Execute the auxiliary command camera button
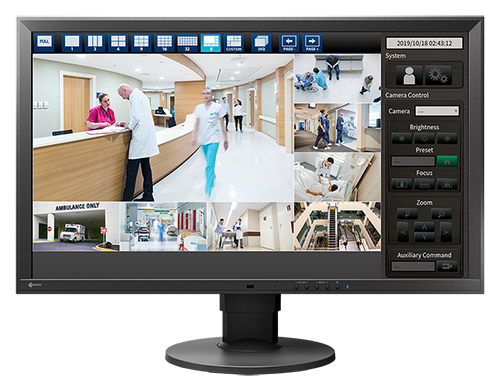 tap(447, 266)
